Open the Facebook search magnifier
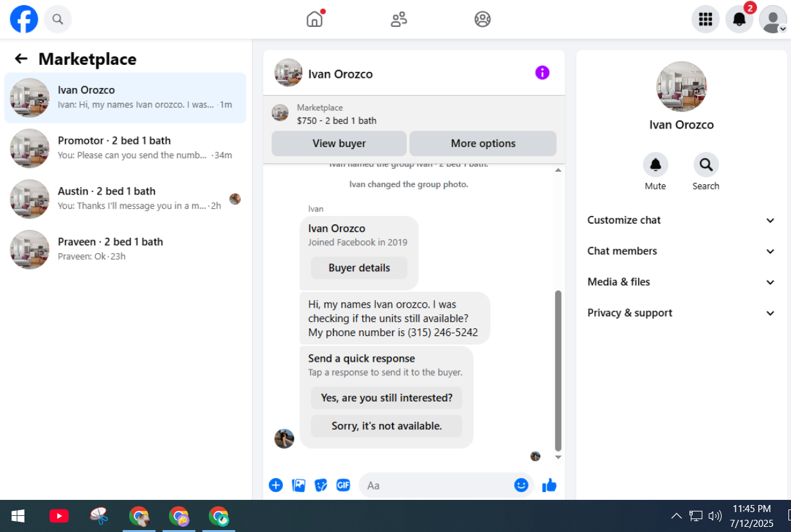791x532 pixels. (x=58, y=19)
